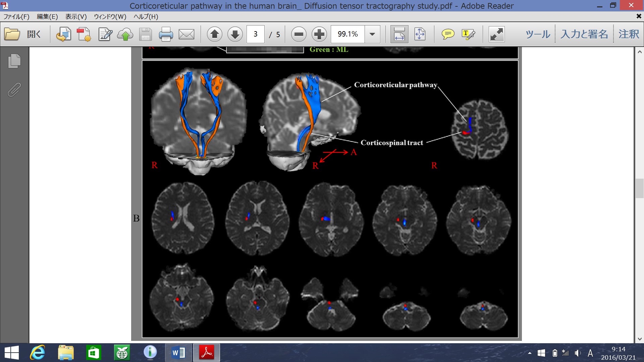Launch Internet Explorer from taskbar
The image size is (644, 362).
38,353
